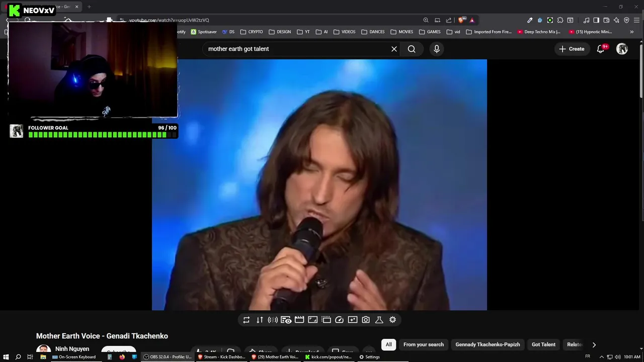Open the Ninh Nguyen channel link

pos(72,349)
